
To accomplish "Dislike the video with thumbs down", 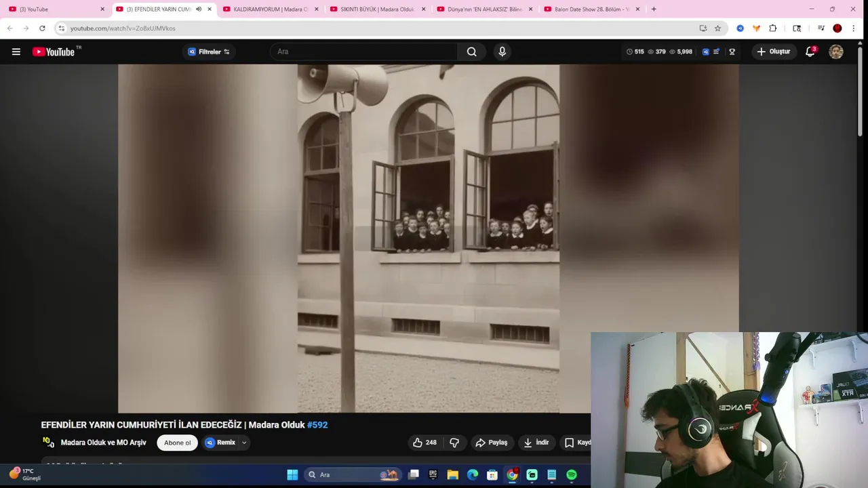I will pos(454,443).
